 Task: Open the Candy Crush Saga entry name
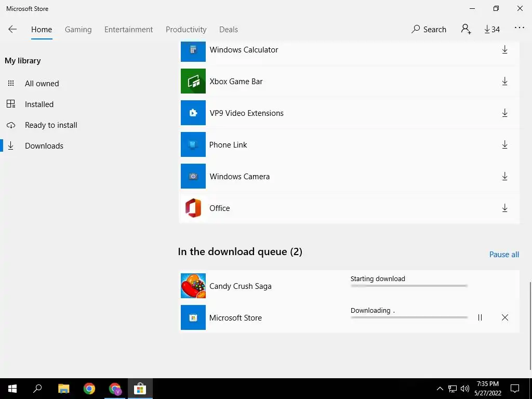(x=240, y=286)
